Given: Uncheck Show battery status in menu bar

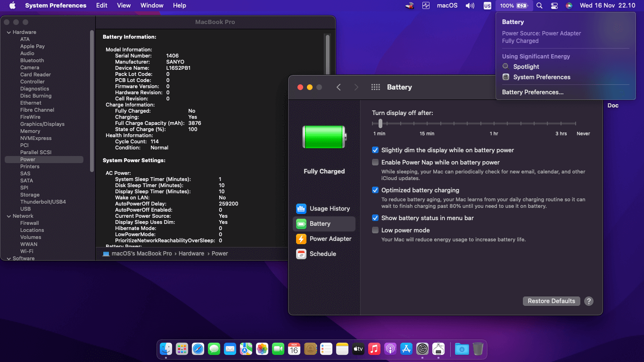Looking at the screenshot, I should (x=375, y=218).
